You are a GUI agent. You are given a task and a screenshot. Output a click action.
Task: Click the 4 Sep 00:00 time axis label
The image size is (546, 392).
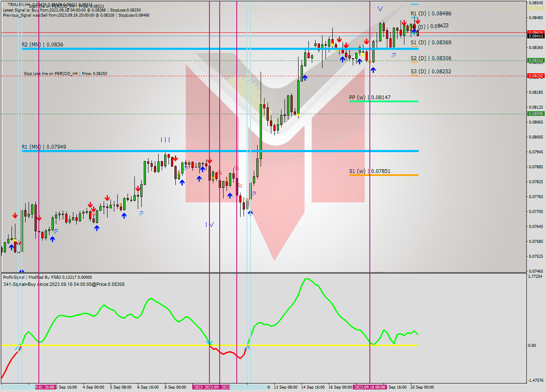point(93,387)
